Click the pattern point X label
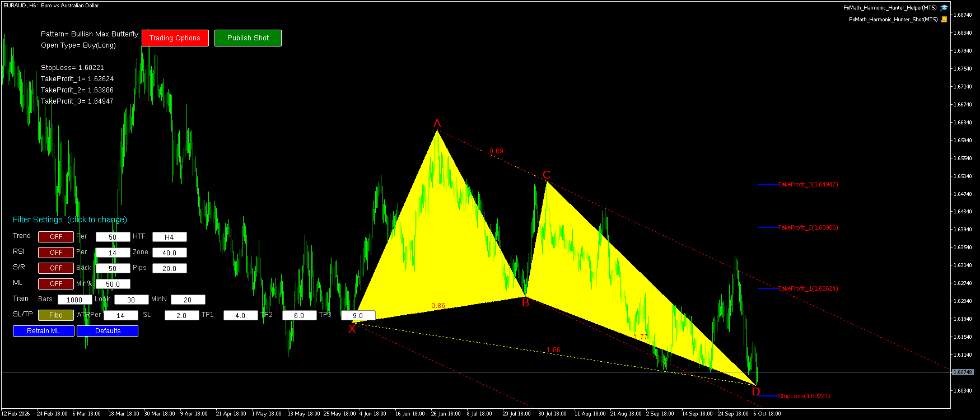The height and width of the screenshot is (420, 980). click(352, 329)
